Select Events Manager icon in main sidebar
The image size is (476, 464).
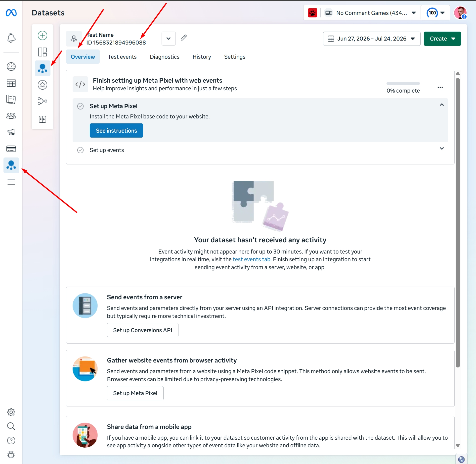(11, 165)
